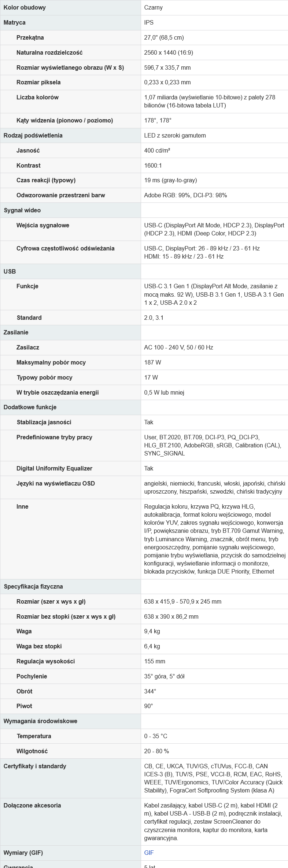Click the Sygnał wideo section header
Screen dimensions: 288x868
pos(22,210)
